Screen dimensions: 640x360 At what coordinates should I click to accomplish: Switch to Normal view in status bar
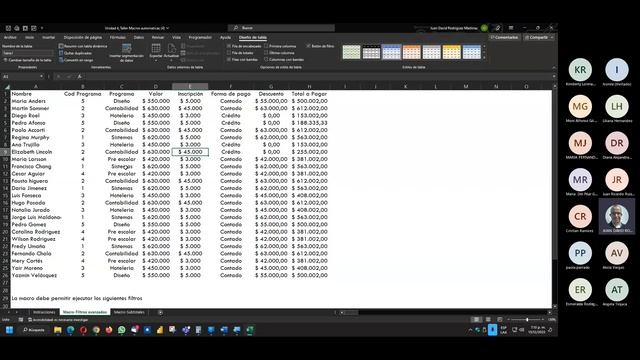click(476, 319)
